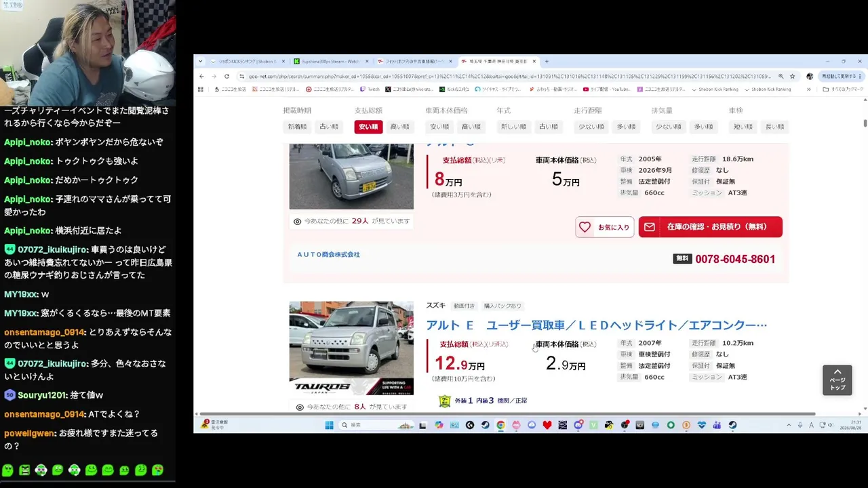This screenshot has height=488, width=868.
Task: Open the 8万円 Alto car photo
Action: (351, 177)
